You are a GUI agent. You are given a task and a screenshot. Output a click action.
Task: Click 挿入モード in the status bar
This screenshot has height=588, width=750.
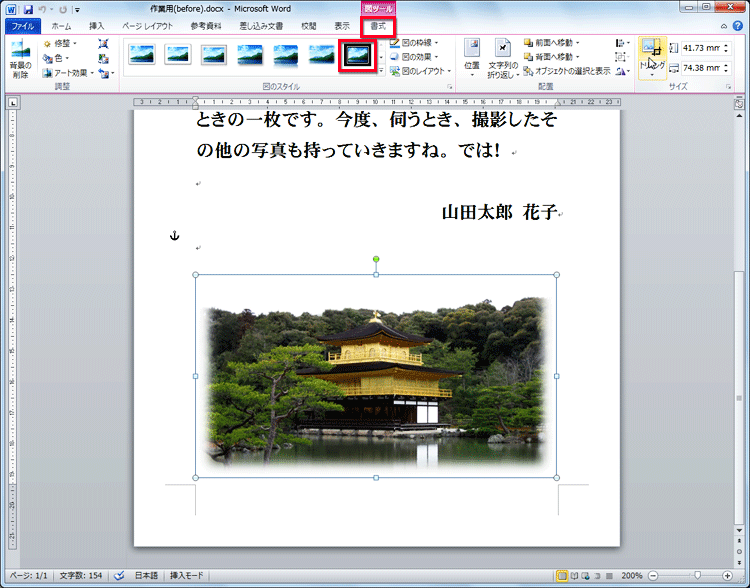click(x=187, y=576)
